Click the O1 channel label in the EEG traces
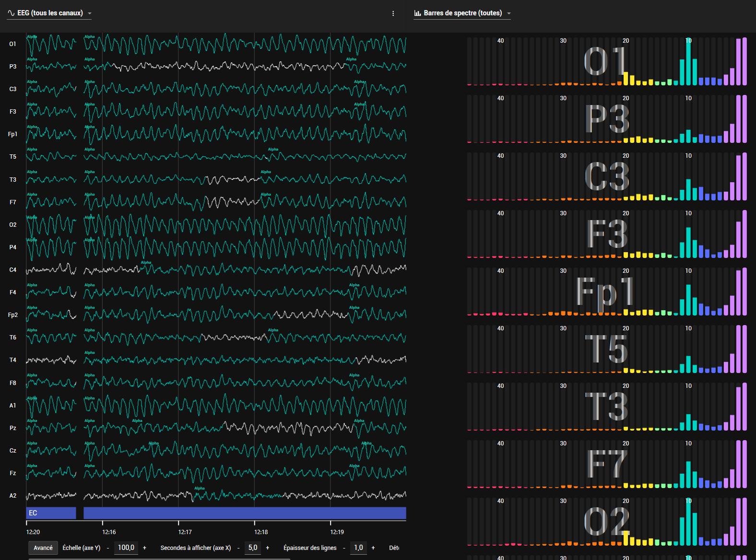The height and width of the screenshot is (560, 756). (x=12, y=44)
